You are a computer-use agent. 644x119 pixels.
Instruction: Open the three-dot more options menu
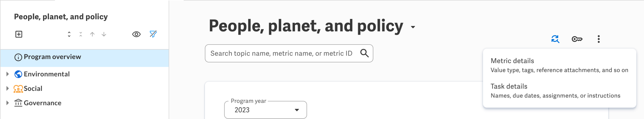[x=598, y=39]
